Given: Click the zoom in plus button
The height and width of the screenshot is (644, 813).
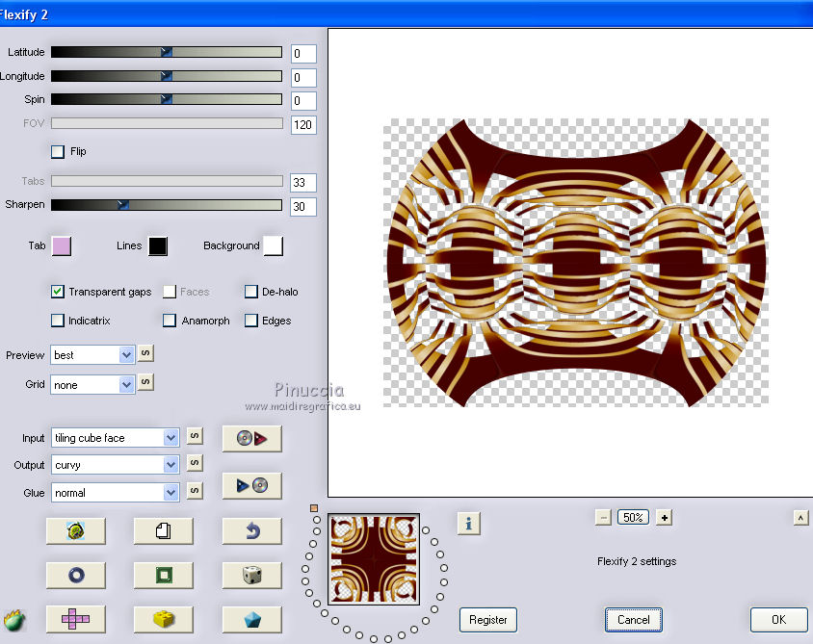Looking at the screenshot, I should pos(665,517).
